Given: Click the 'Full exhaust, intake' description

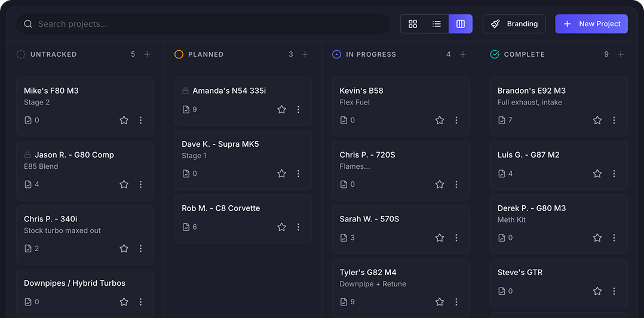Looking at the screenshot, I should 530,102.
